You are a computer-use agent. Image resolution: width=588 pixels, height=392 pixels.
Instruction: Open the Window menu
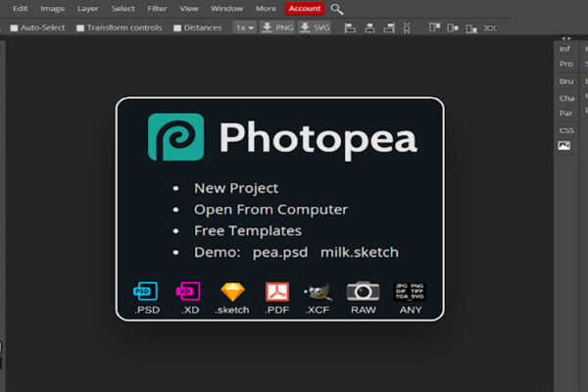pyautogui.click(x=226, y=8)
